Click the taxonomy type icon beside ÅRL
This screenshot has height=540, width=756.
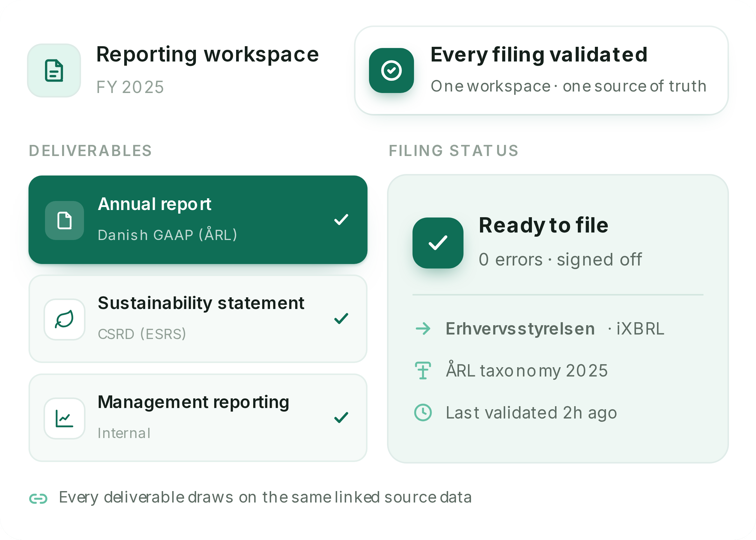(x=423, y=371)
